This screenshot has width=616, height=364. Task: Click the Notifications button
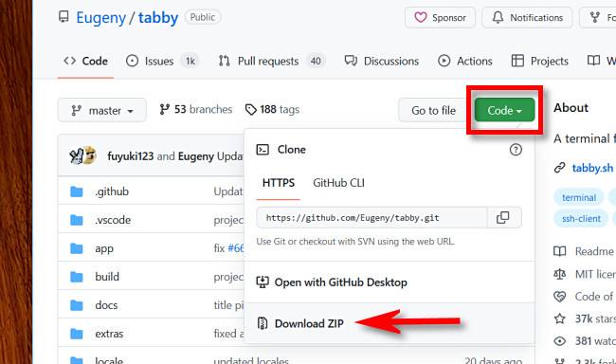tap(527, 18)
